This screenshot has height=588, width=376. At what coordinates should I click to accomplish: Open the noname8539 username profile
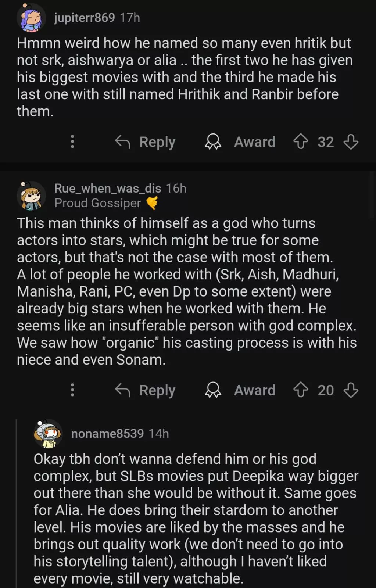pos(107,434)
